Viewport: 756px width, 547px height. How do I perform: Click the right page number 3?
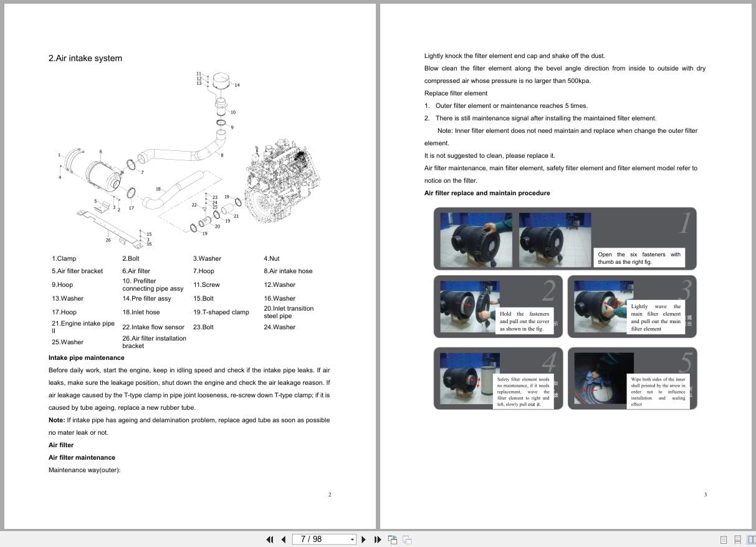click(x=706, y=495)
